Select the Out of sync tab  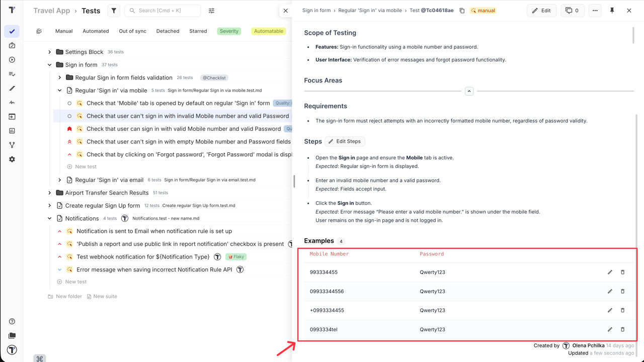(132, 31)
